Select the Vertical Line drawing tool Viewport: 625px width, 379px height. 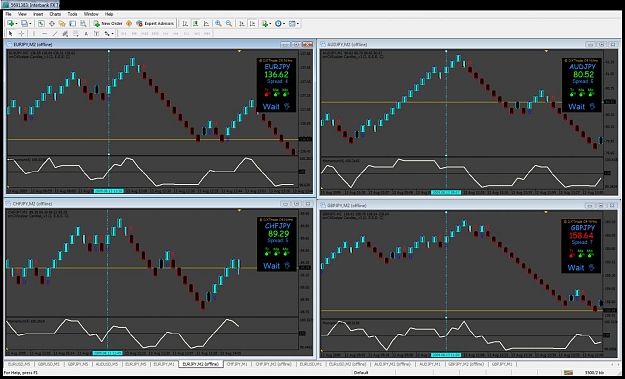click(x=34, y=33)
